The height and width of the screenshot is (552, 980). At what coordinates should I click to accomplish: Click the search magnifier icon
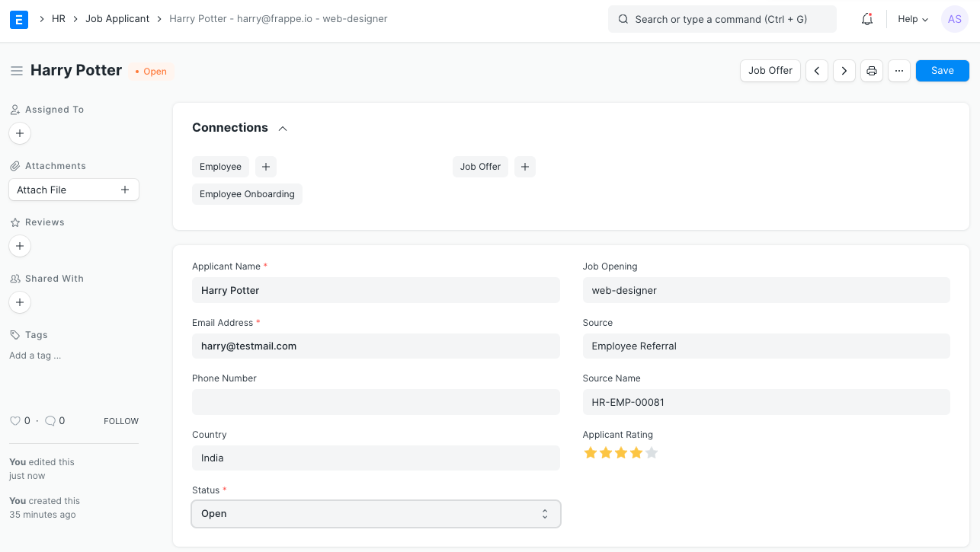623,19
